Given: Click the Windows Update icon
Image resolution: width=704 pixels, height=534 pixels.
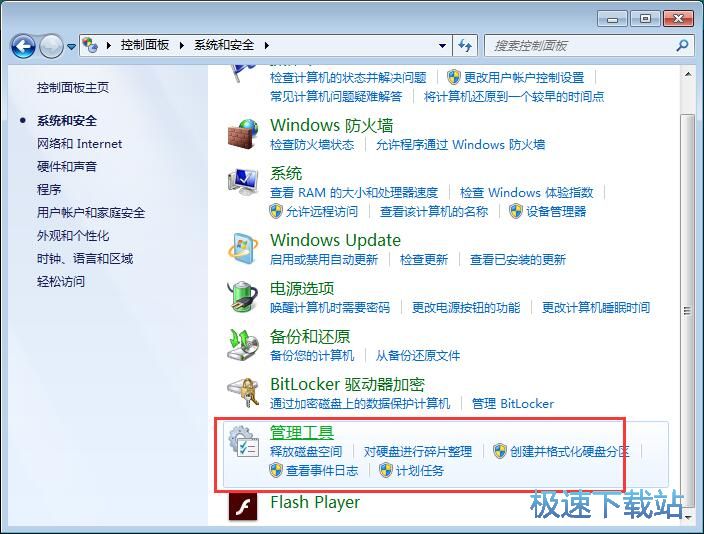Looking at the screenshot, I should [x=243, y=249].
